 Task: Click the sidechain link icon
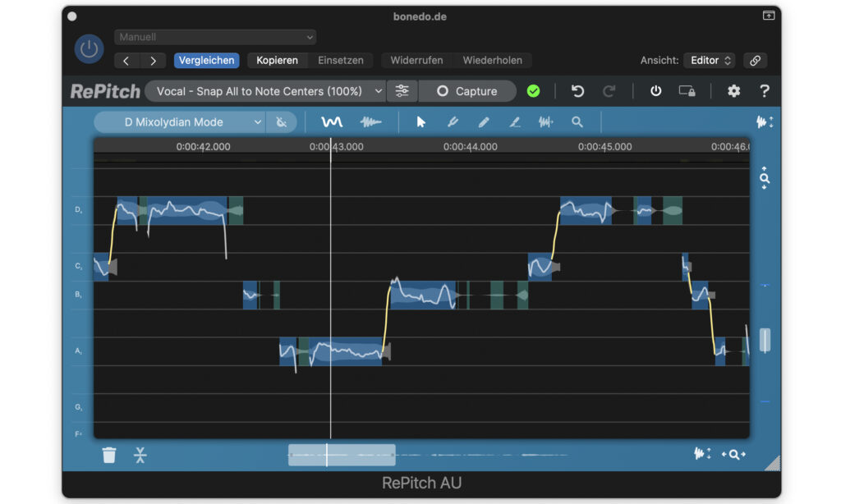click(755, 61)
